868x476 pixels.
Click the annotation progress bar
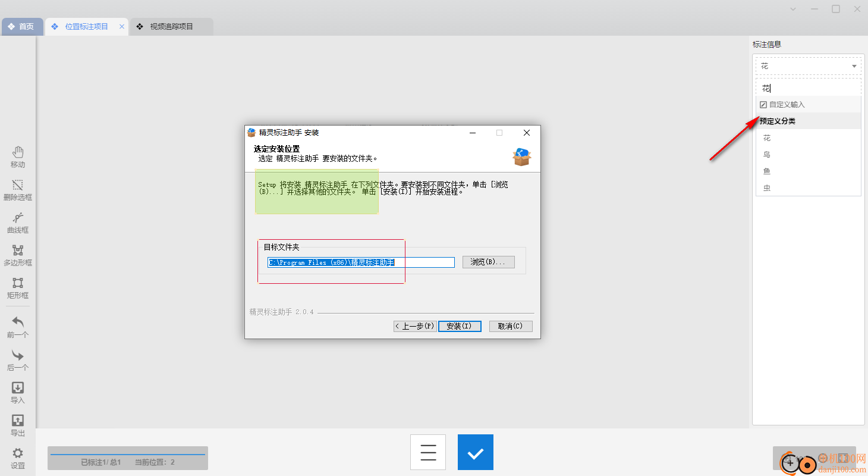coord(128,455)
